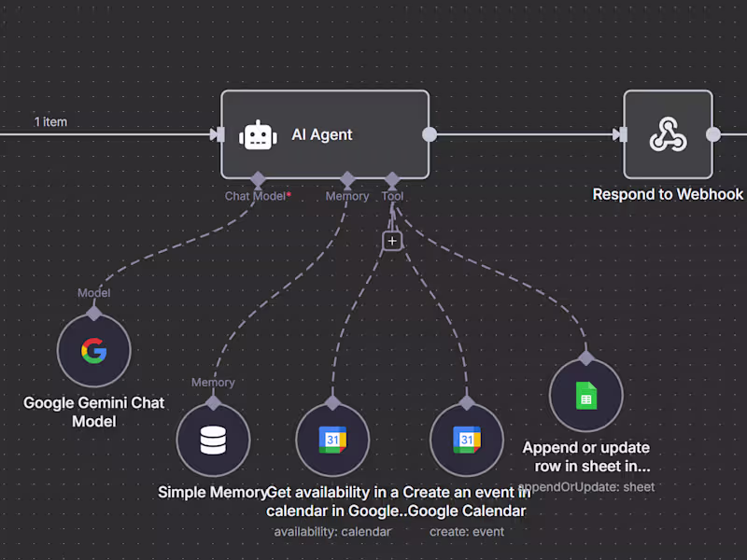Select the Get availability calendar node

[x=332, y=440]
